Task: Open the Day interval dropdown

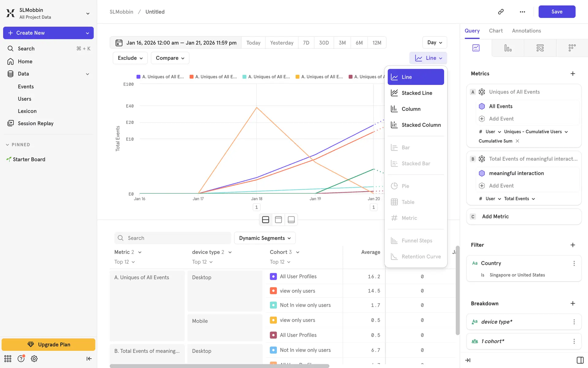Action: [434, 43]
